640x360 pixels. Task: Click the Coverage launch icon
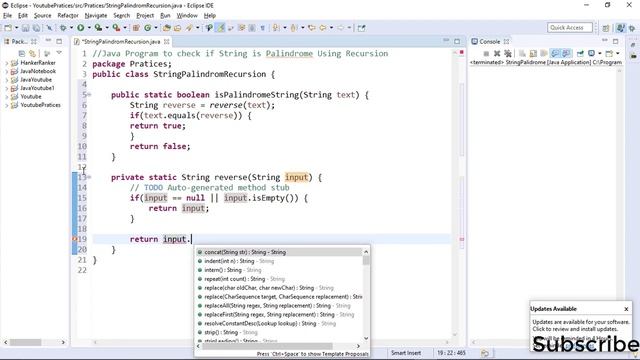pos(98,28)
